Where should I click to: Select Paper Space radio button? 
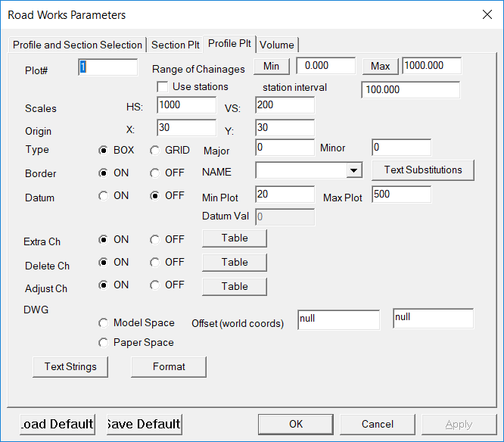coord(104,342)
